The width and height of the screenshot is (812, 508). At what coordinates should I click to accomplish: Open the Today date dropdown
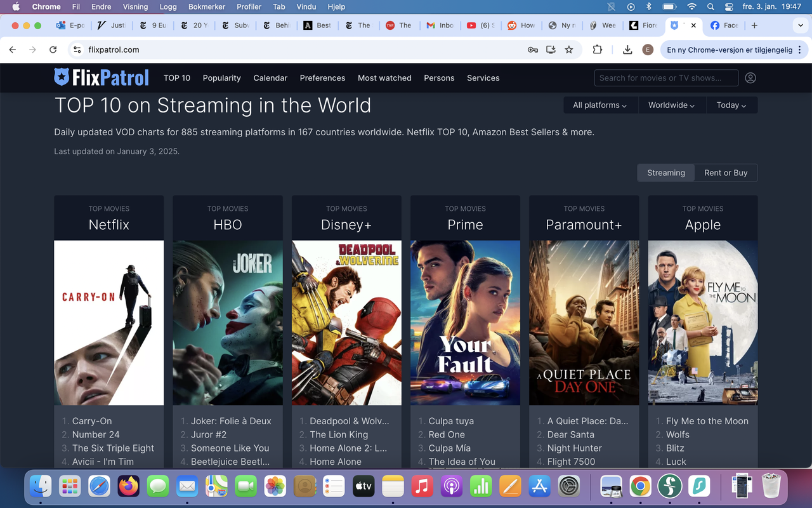click(731, 105)
